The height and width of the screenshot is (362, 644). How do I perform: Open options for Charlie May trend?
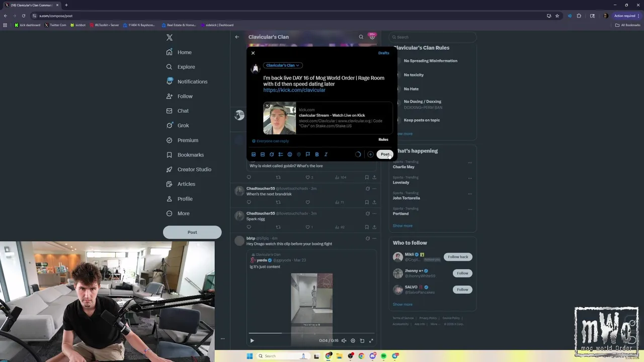[x=470, y=162]
